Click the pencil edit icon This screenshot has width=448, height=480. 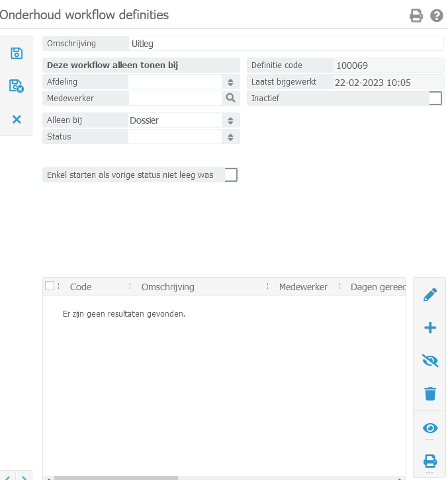pos(430,295)
